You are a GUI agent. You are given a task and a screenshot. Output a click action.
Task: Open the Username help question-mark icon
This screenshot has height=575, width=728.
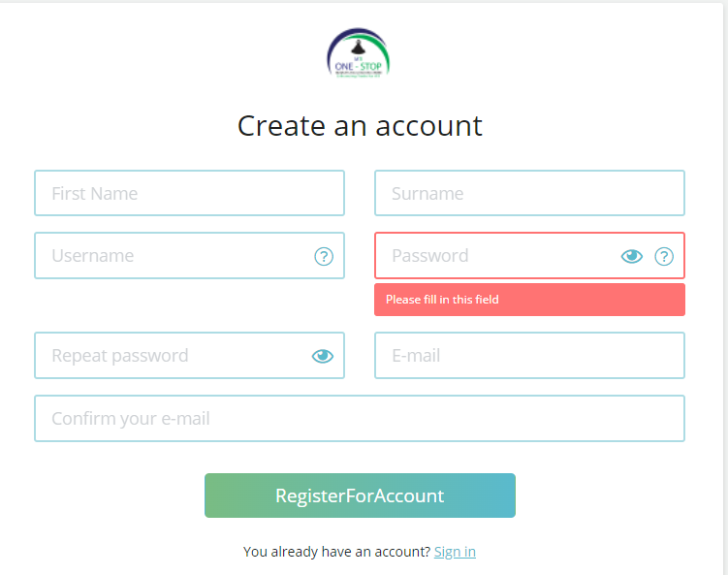[324, 256]
